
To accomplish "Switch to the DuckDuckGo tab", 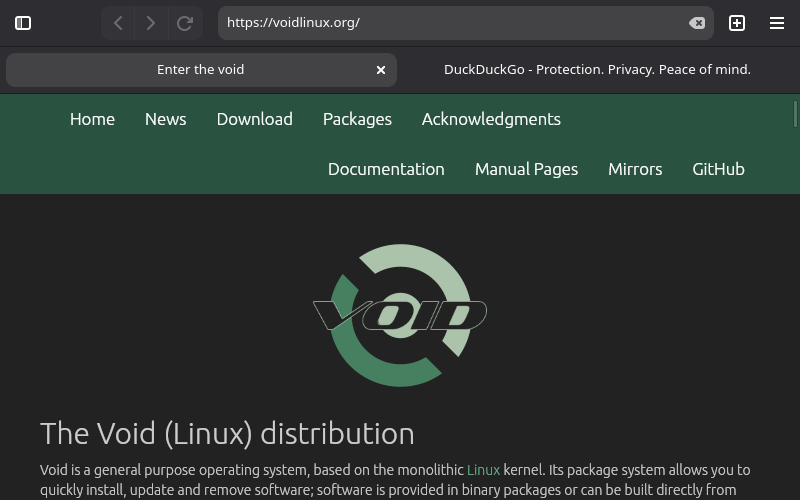I will [x=597, y=70].
